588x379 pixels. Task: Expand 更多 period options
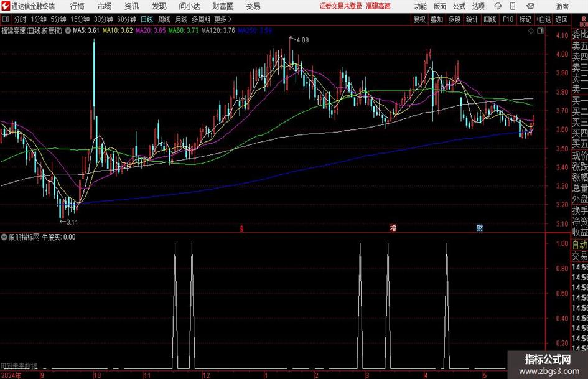(x=223, y=19)
